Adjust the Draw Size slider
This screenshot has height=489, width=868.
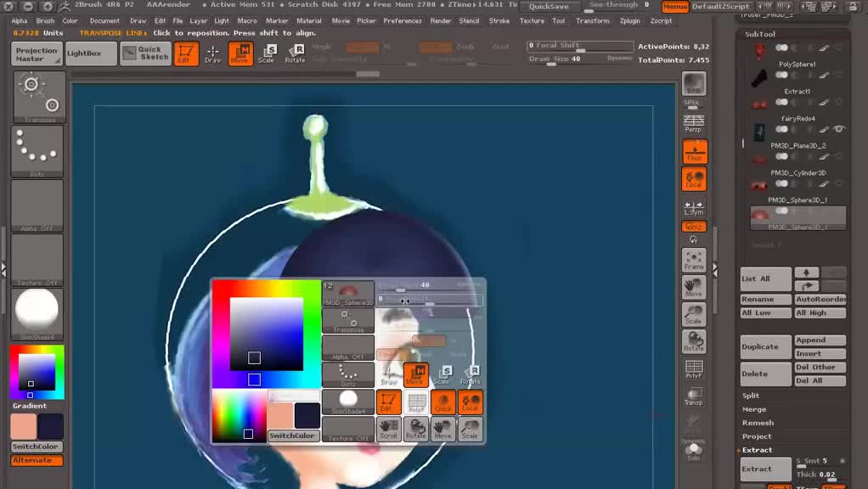[580, 59]
